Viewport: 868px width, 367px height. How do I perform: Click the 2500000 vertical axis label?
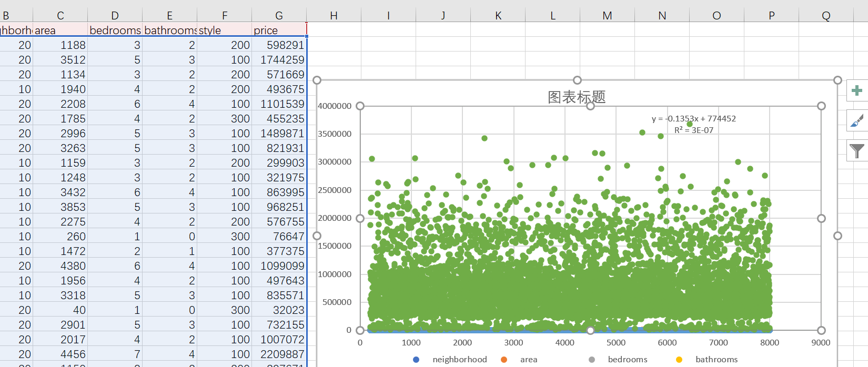click(x=335, y=190)
